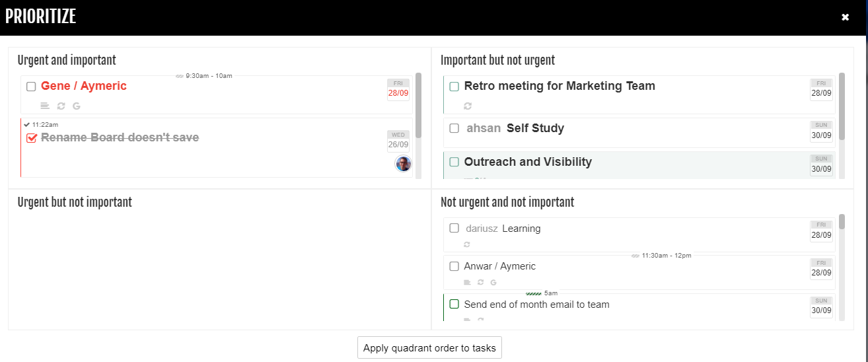
Task: Click recurring icon under dariusz Learning task
Action: [x=467, y=244]
